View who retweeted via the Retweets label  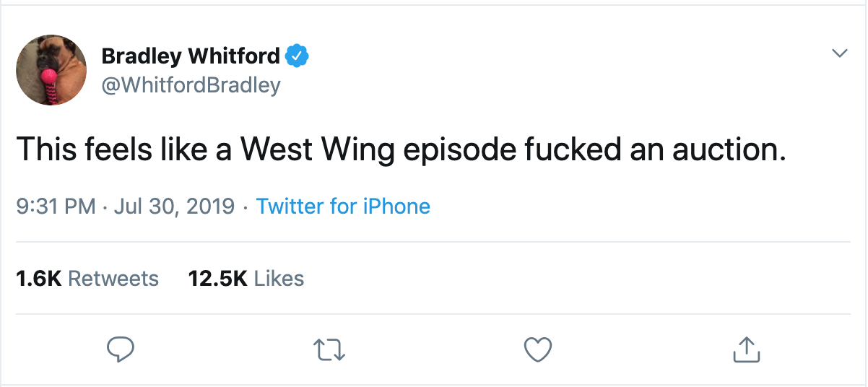(x=113, y=279)
